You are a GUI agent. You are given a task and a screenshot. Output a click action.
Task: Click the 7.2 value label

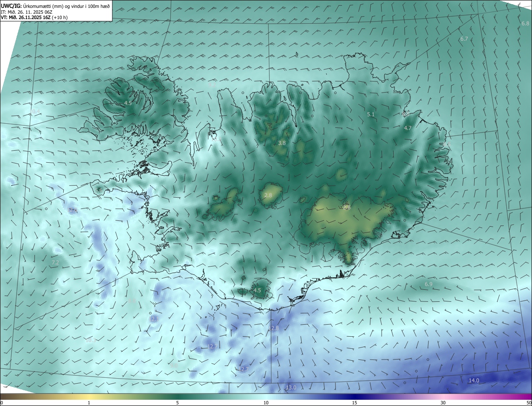coord(55,263)
